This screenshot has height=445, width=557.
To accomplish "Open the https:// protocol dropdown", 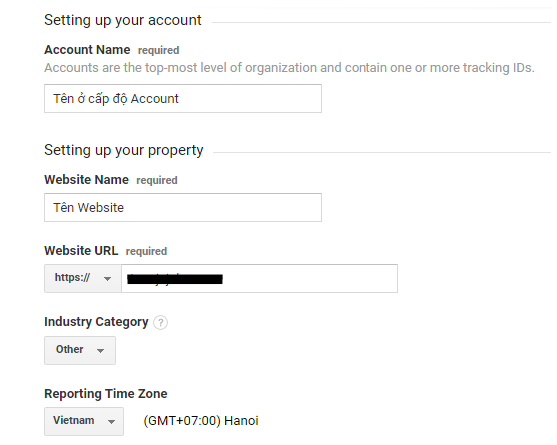I will (x=83, y=278).
